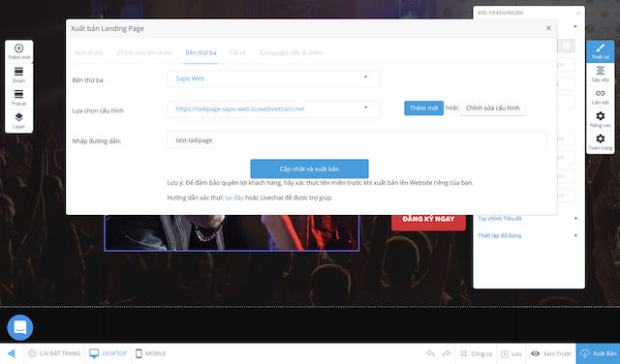Expand Tuỳ chỉnh Tiêu đề section
The width and height of the screenshot is (620, 364).
point(528,219)
